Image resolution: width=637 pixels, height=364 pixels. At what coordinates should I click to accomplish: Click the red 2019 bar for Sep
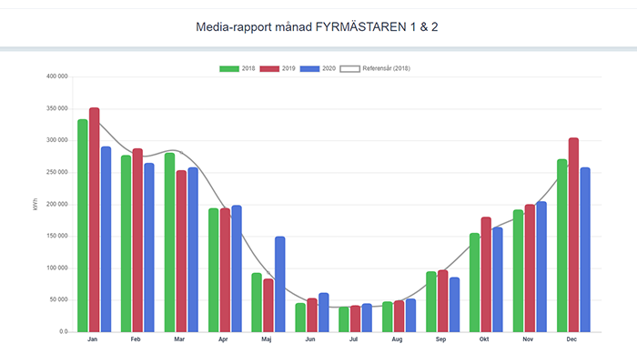click(442, 301)
